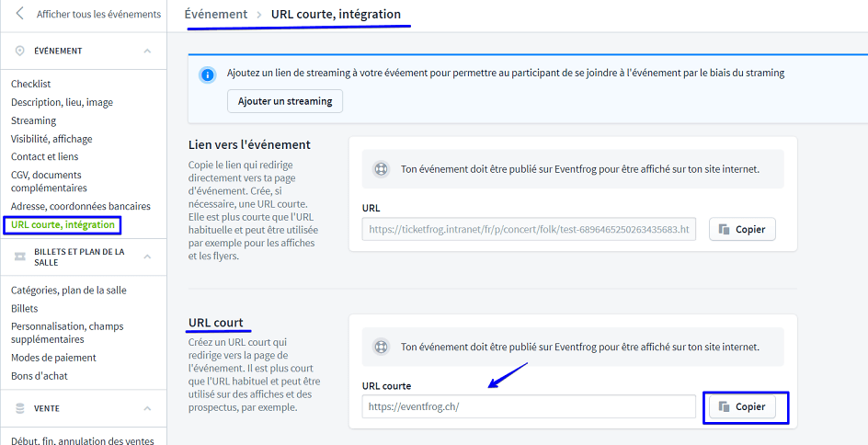868x445 pixels.
Task: Collapse the VENTE section chevron
Action: click(x=147, y=408)
